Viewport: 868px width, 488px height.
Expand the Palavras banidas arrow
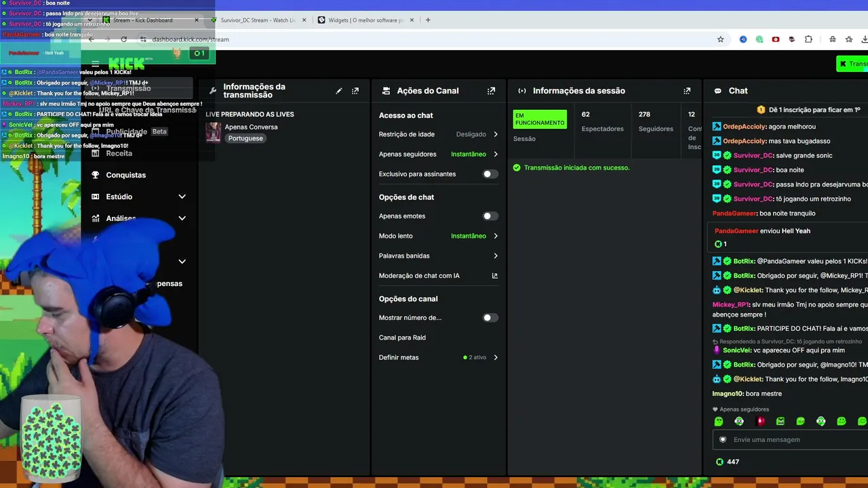click(x=496, y=256)
